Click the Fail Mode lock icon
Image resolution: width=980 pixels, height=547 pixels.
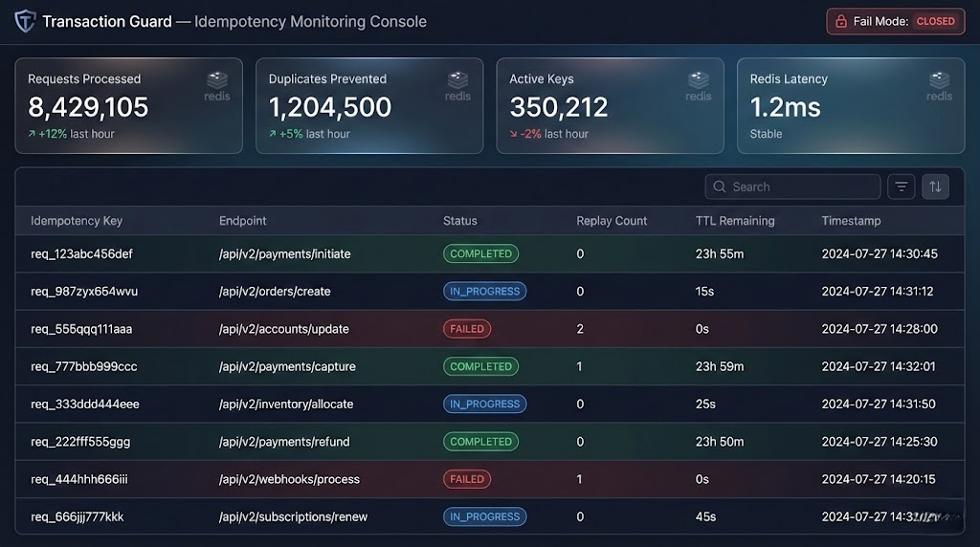click(x=841, y=22)
